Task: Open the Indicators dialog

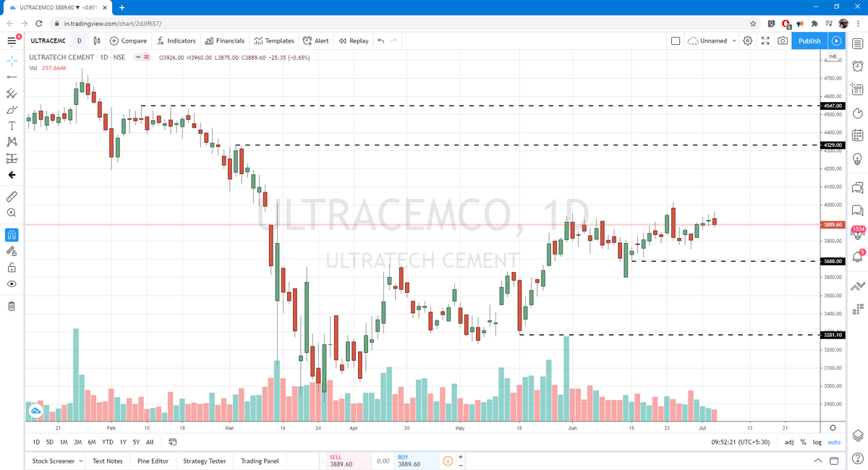Action: (x=176, y=40)
